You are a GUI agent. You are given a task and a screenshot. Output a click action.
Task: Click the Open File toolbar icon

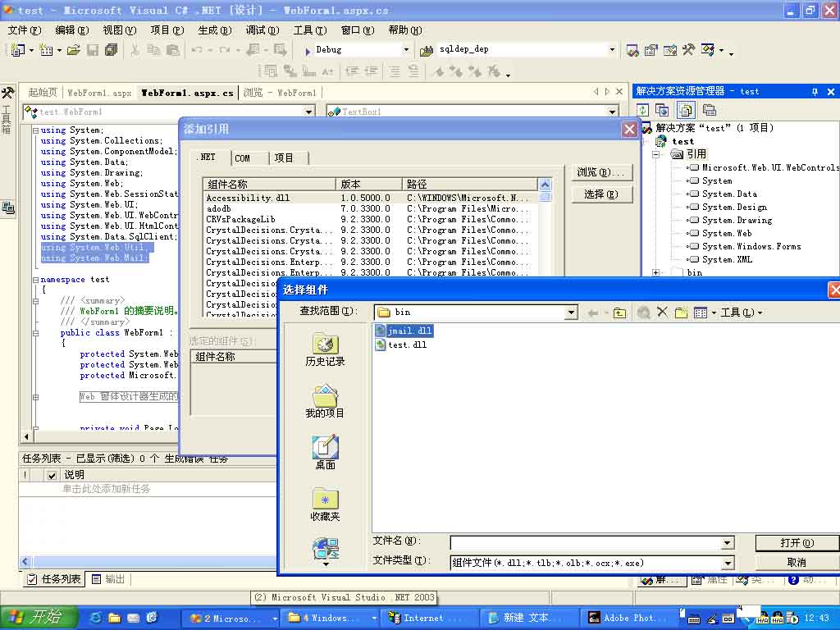pyautogui.click(x=73, y=50)
